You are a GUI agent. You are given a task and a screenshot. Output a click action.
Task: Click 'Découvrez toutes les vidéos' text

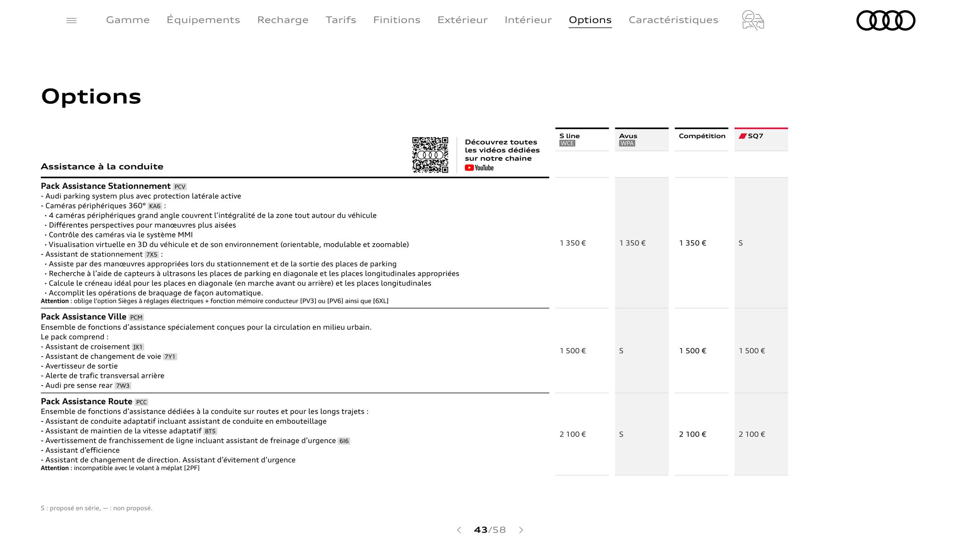tap(502, 150)
